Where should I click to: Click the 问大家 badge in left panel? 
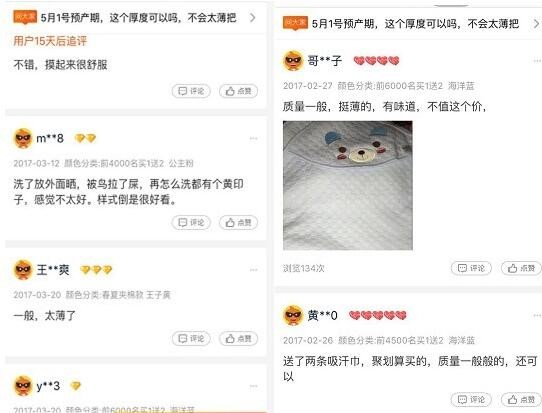click(x=25, y=17)
